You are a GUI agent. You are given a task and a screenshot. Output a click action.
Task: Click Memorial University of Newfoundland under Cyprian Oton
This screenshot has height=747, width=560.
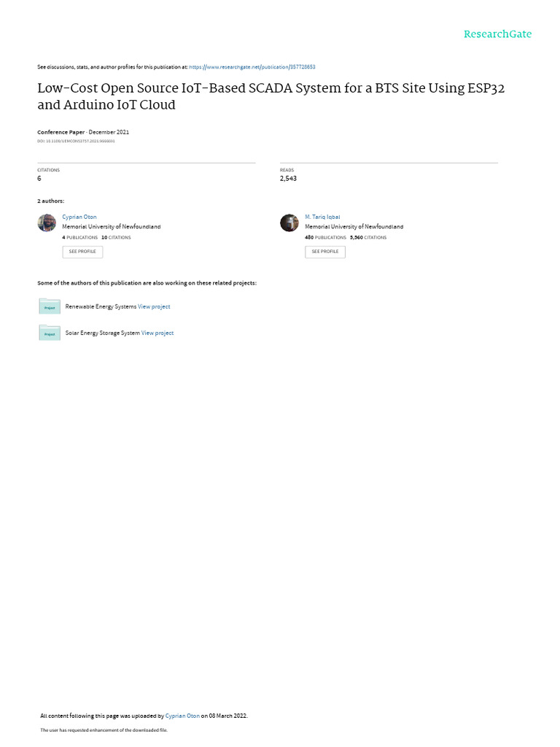pyautogui.click(x=112, y=227)
